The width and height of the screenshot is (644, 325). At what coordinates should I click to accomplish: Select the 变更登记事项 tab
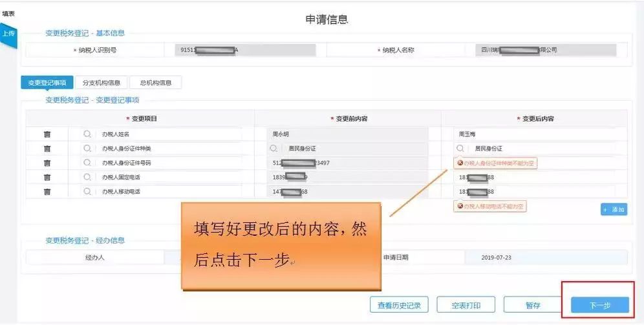(x=47, y=83)
